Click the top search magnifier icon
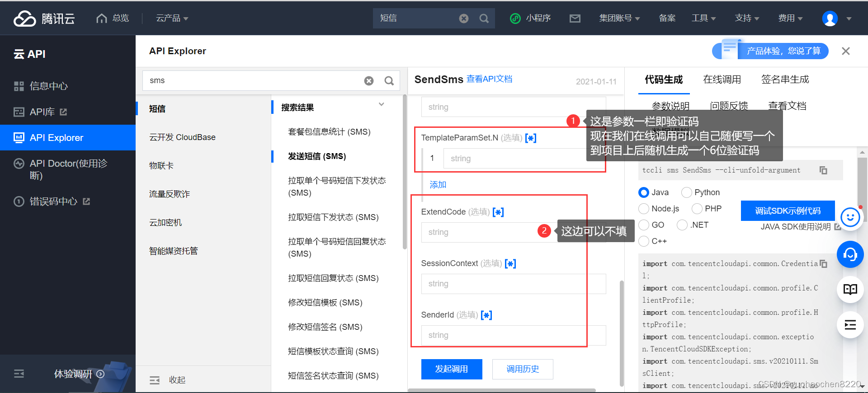The image size is (868, 393). tap(484, 19)
